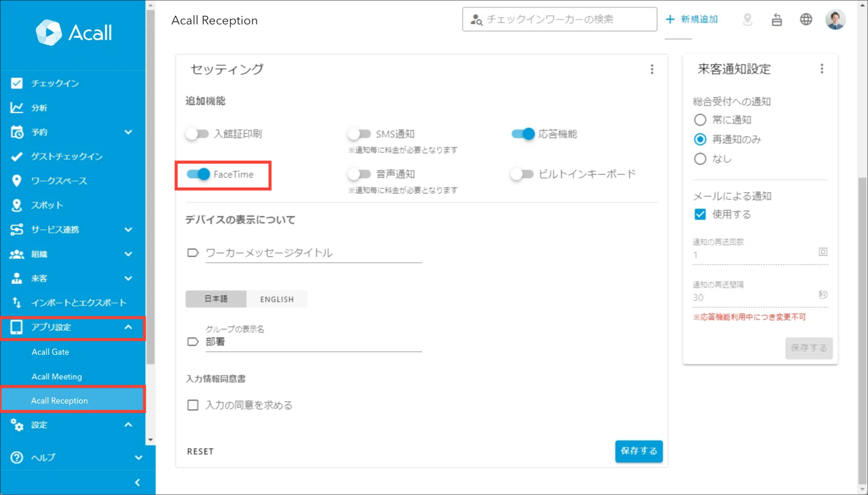Open the user profile avatar
Screen dimensions: 868x495
coord(836,20)
